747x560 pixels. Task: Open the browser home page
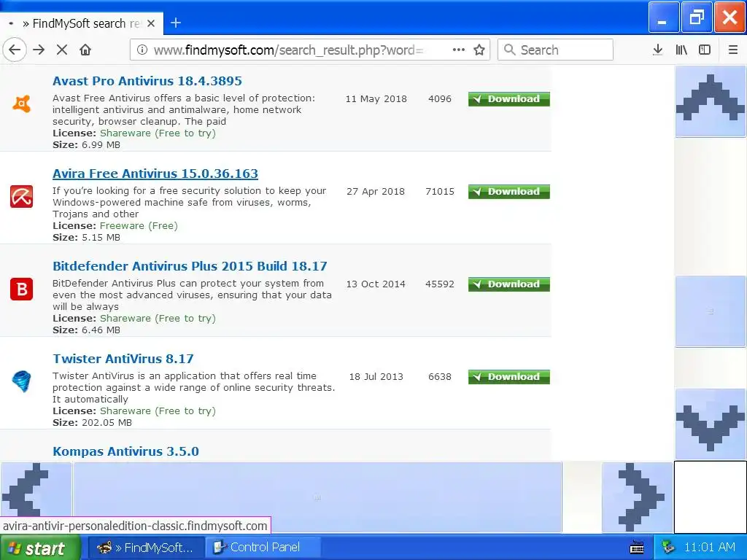(85, 50)
